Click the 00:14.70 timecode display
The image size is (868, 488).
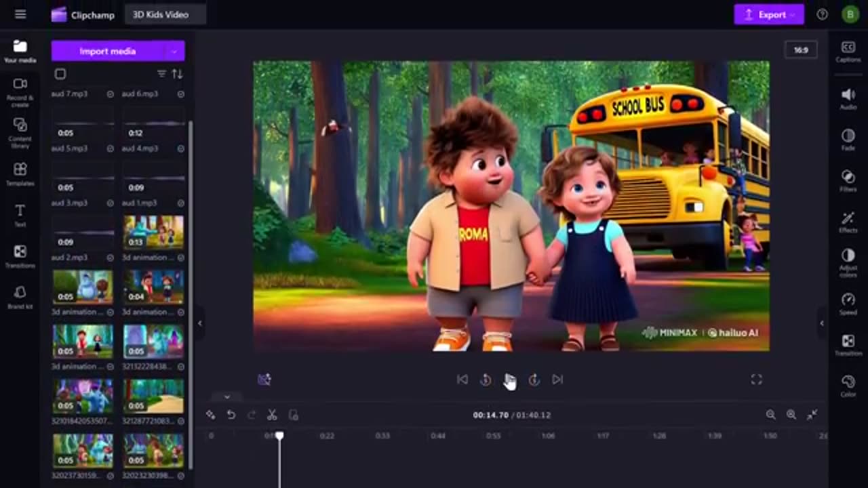click(490, 415)
